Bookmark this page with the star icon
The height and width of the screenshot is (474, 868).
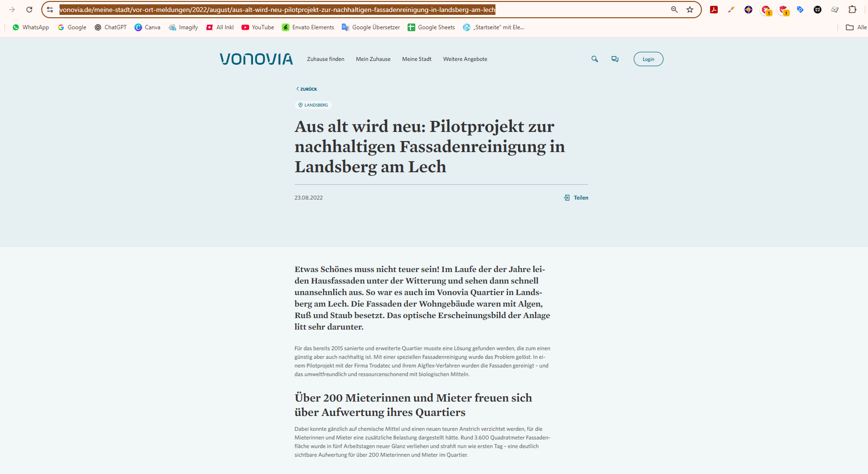[x=690, y=10]
